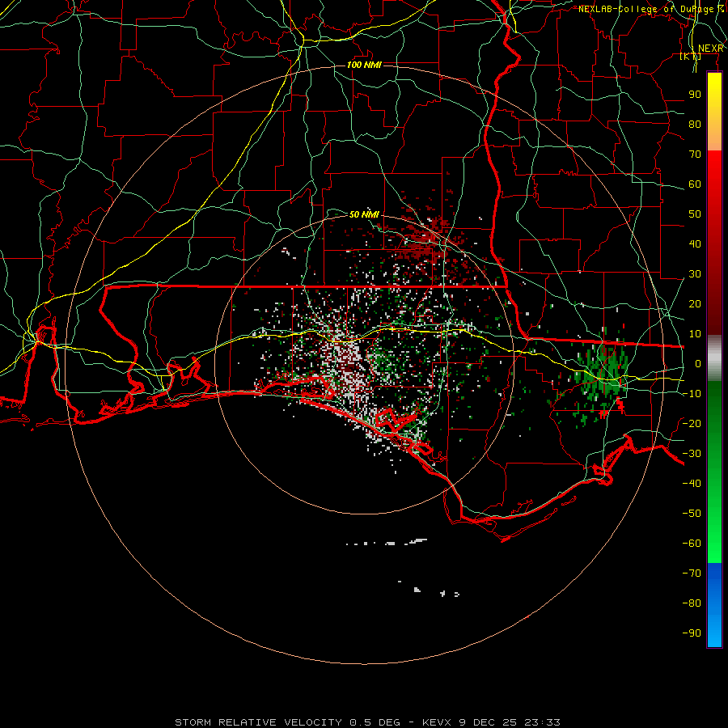Screen dimensions: 728x728
Task: Click the -50 scale value
Action: coord(692,513)
